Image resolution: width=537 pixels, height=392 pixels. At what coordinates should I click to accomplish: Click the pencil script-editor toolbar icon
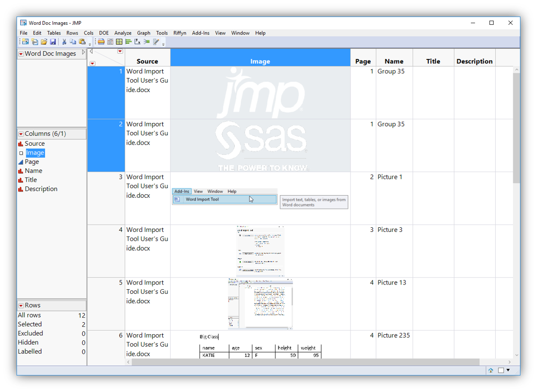156,42
